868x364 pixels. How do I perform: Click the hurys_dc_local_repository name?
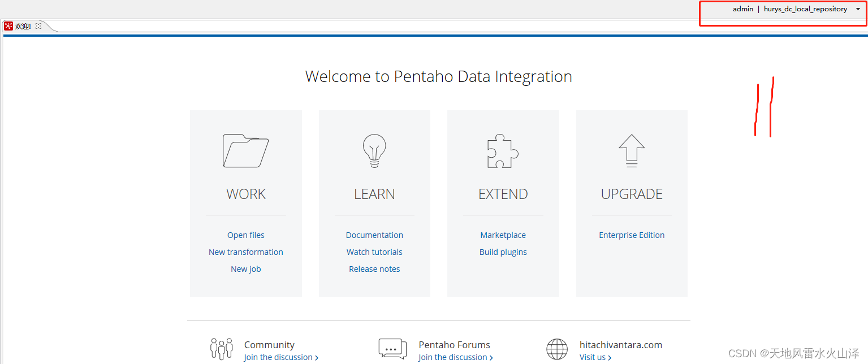(805, 9)
